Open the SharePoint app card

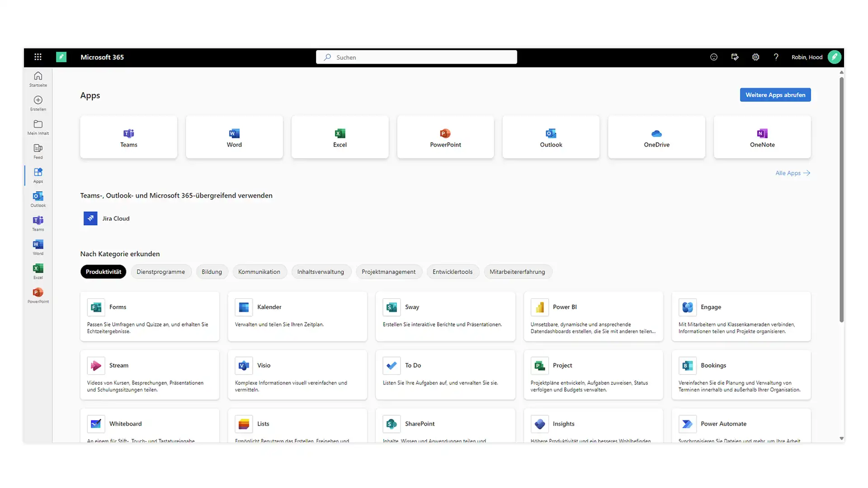click(445, 426)
